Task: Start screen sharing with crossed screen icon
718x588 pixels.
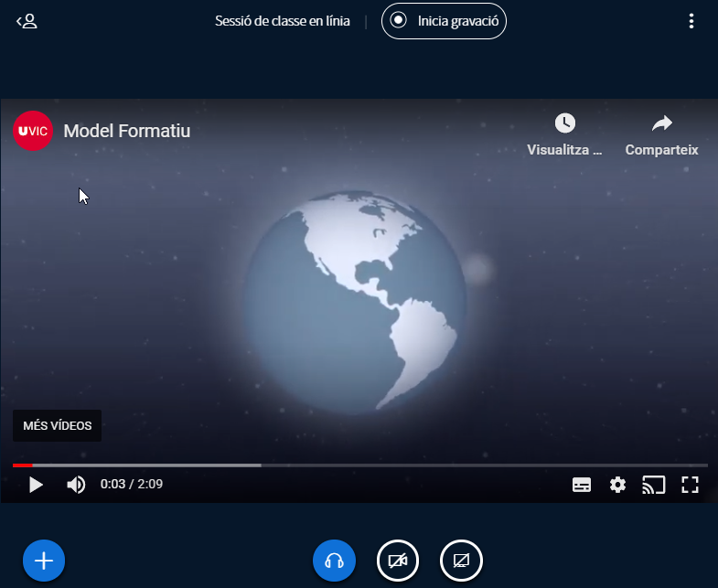Action: click(x=461, y=560)
